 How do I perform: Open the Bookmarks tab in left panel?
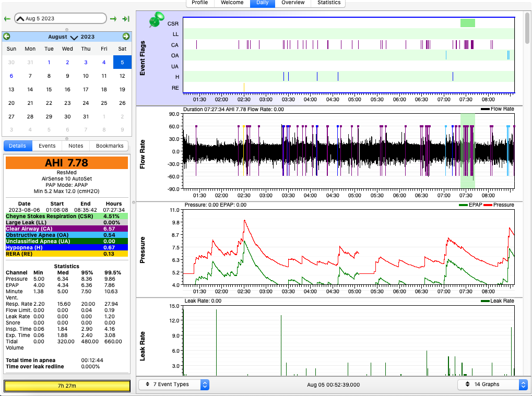point(110,146)
